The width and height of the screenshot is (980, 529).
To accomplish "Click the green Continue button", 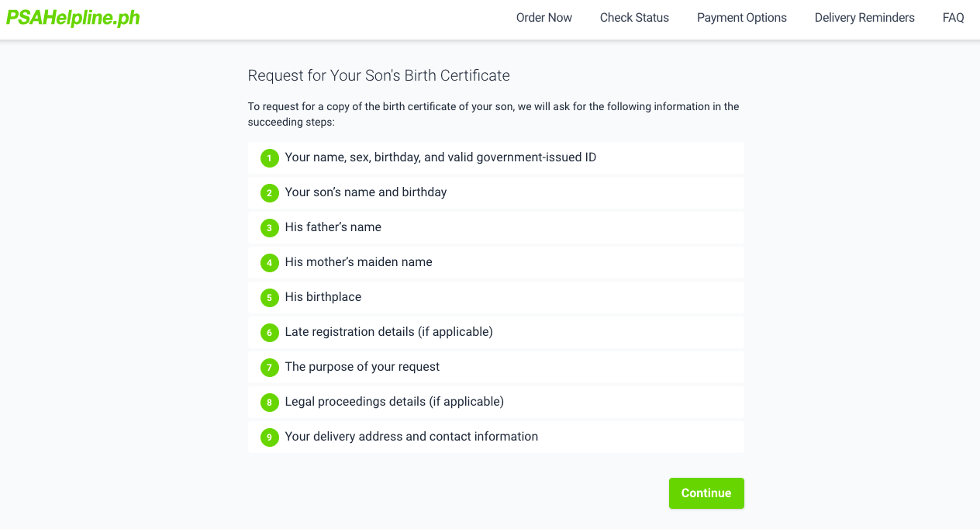I will (706, 493).
